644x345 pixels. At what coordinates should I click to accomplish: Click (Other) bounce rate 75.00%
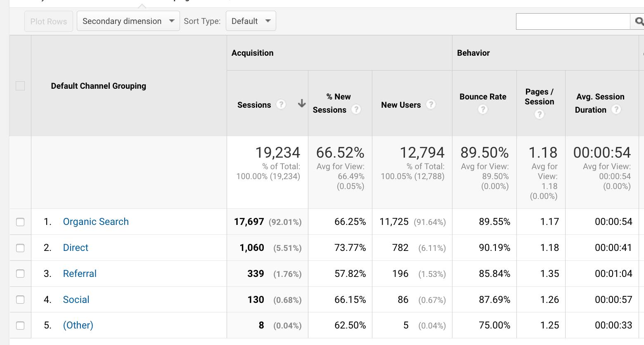[x=495, y=325]
